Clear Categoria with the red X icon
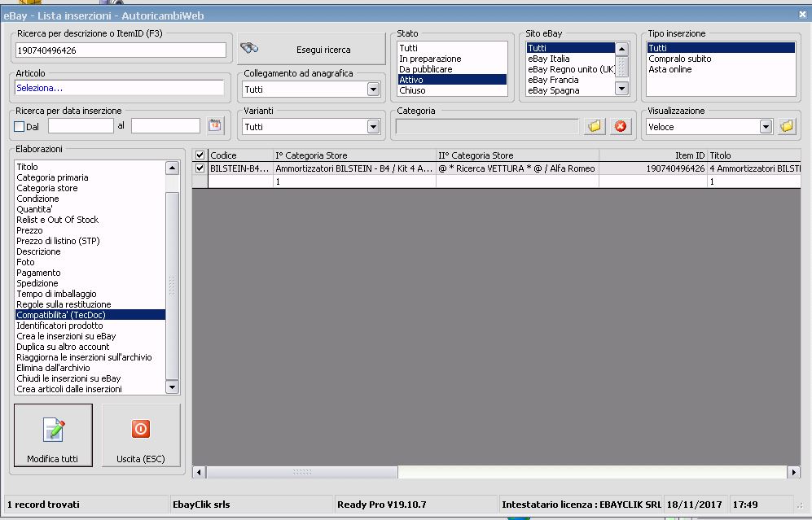 pyautogui.click(x=621, y=126)
